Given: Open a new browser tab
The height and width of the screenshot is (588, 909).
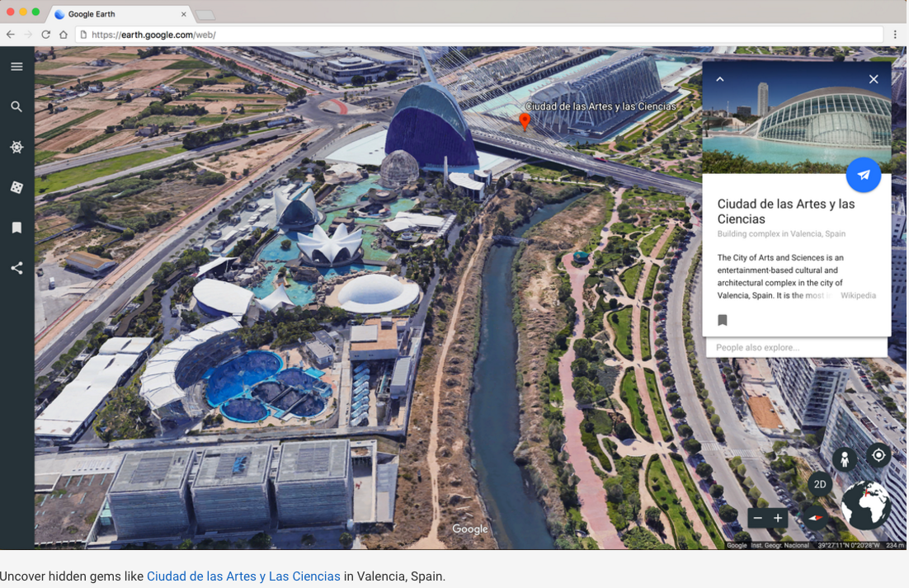Looking at the screenshot, I should 205,15.
